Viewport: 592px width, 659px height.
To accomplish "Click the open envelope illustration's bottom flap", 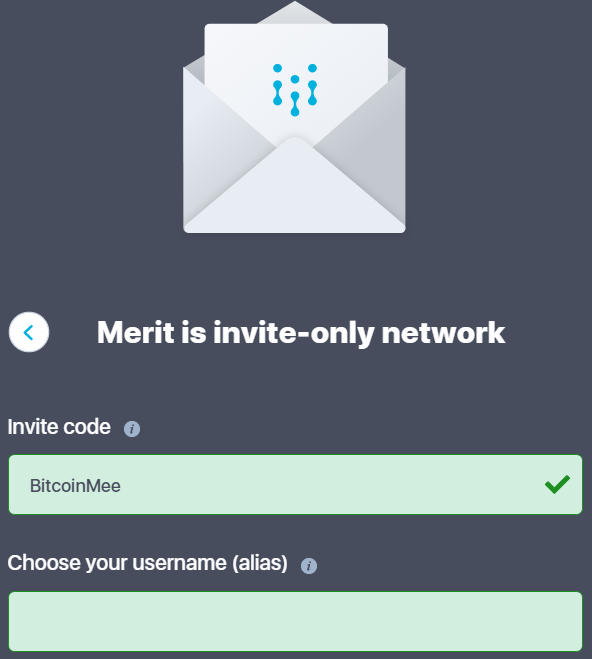I will point(295,187).
